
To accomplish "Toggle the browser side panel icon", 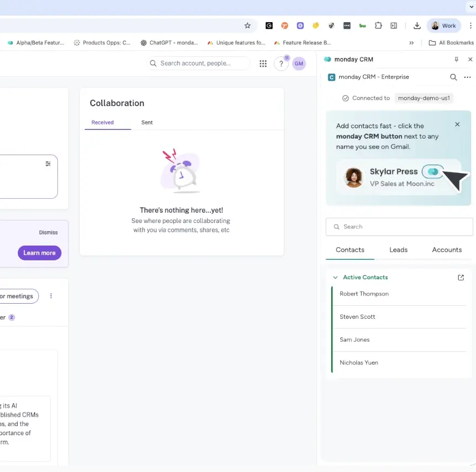I will pos(394,25).
